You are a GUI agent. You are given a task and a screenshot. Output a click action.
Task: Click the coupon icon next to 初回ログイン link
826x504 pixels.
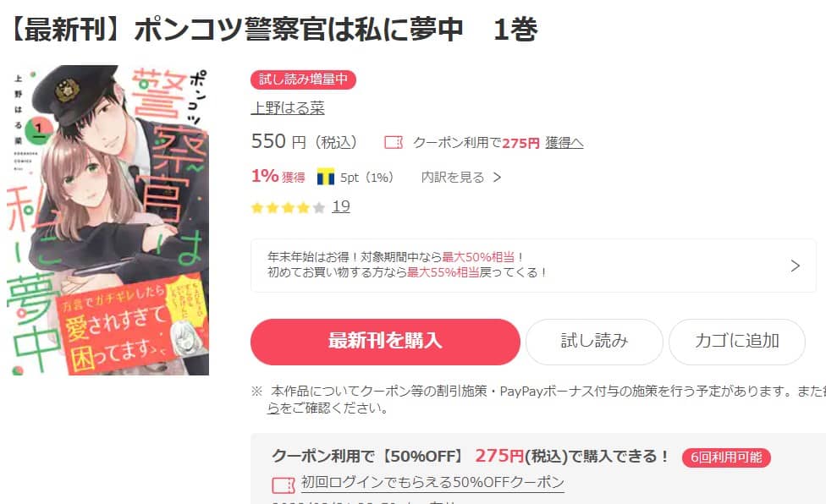click(283, 485)
